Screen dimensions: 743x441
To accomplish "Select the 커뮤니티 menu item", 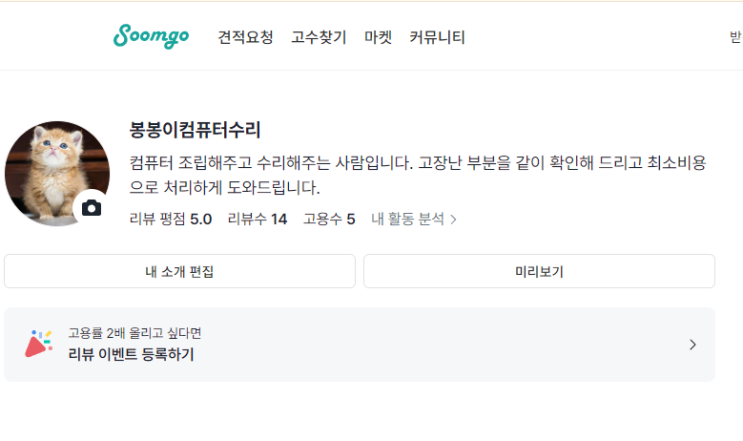I will pos(437,38).
